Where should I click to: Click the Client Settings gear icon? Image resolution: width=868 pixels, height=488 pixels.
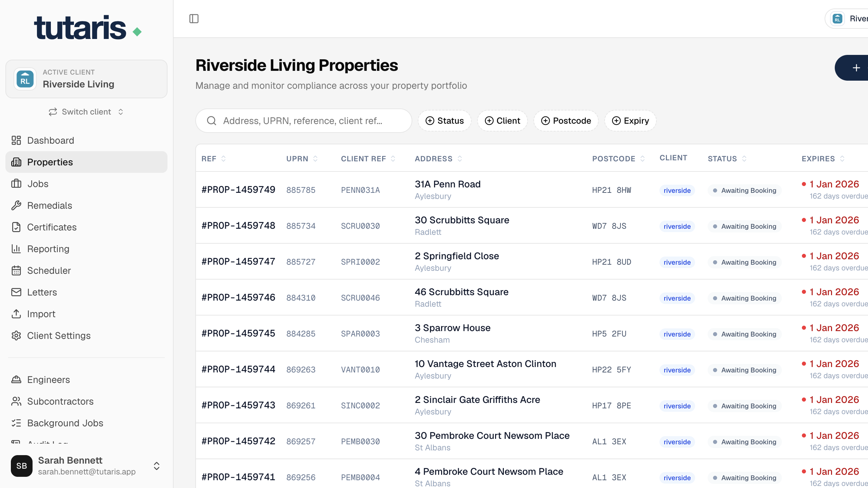[16, 335]
